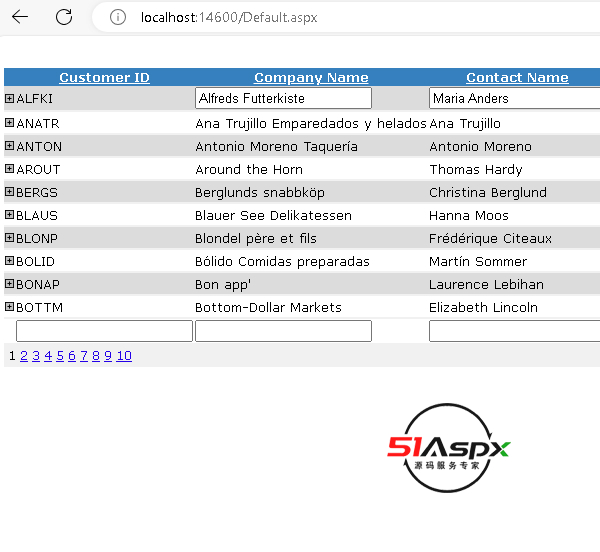
Task: Select 'Berglunds snabbköp' company cell
Action: [260, 192]
